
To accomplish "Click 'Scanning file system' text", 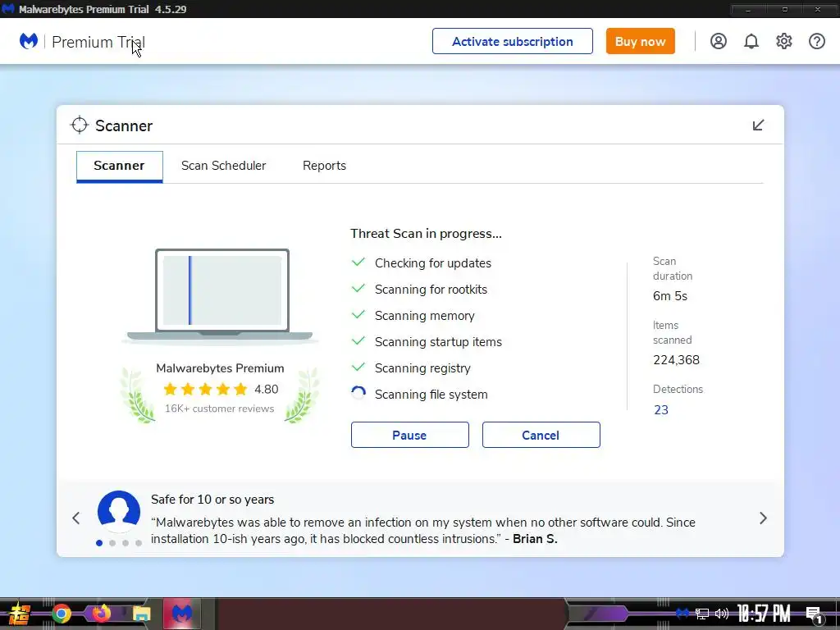I will tap(431, 395).
